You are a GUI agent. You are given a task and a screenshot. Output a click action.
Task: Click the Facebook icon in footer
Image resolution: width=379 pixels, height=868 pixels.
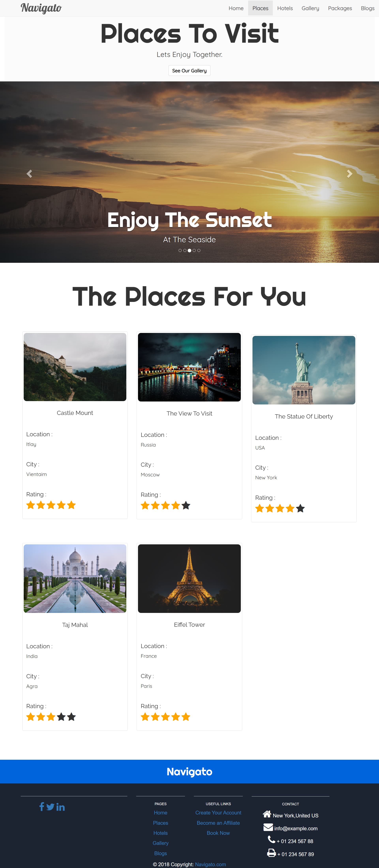coord(42,807)
